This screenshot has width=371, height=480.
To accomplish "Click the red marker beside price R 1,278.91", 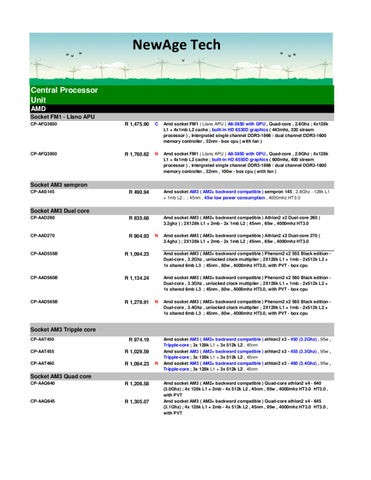I will pos(156,302).
